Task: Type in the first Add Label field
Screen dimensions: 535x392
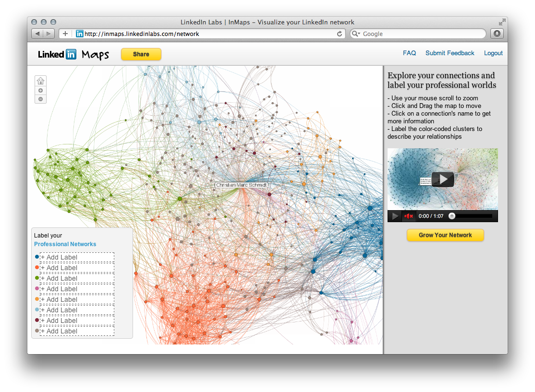Action: pos(76,257)
